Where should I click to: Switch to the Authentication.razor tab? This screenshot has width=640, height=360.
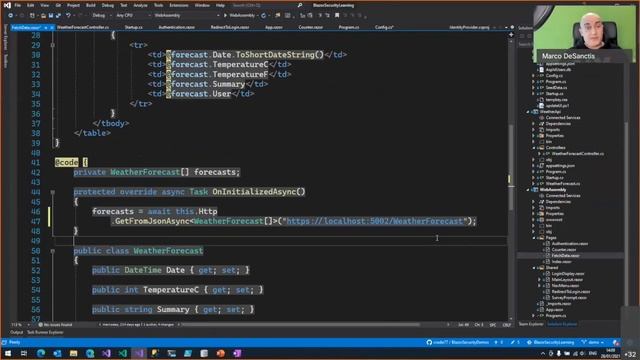pos(176,27)
